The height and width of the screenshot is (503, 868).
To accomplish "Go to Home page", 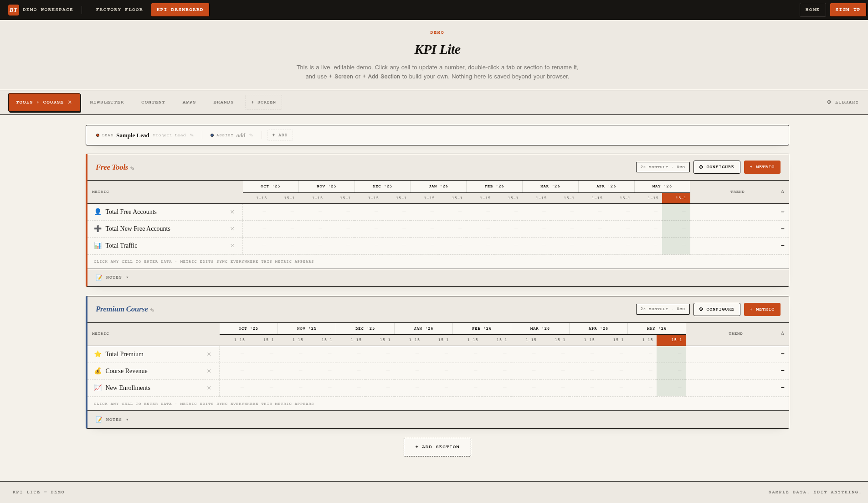I will point(812,10).
